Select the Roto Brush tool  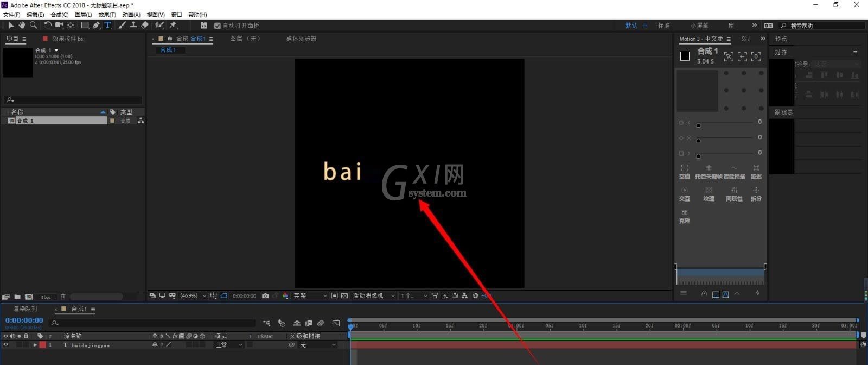coord(159,25)
